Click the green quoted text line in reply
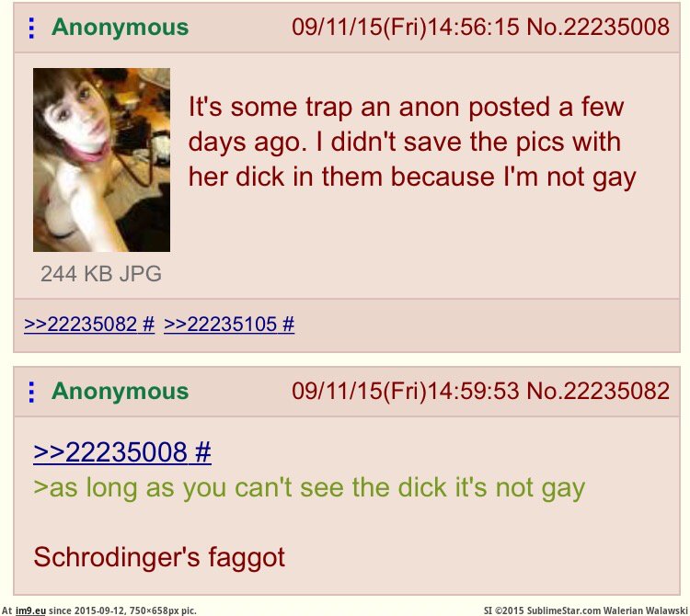The height and width of the screenshot is (616, 690). 309,488
